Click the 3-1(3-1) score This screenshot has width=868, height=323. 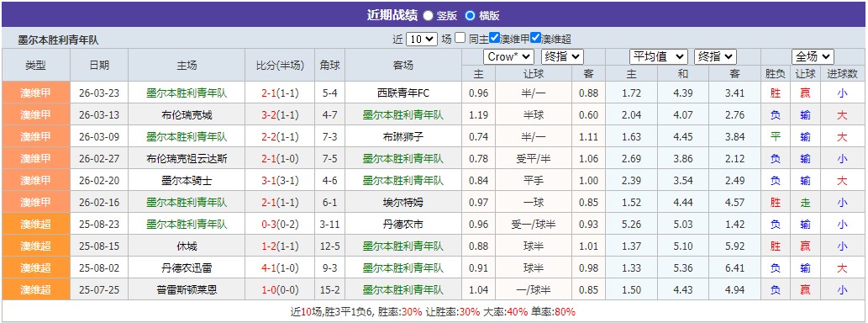pos(280,181)
